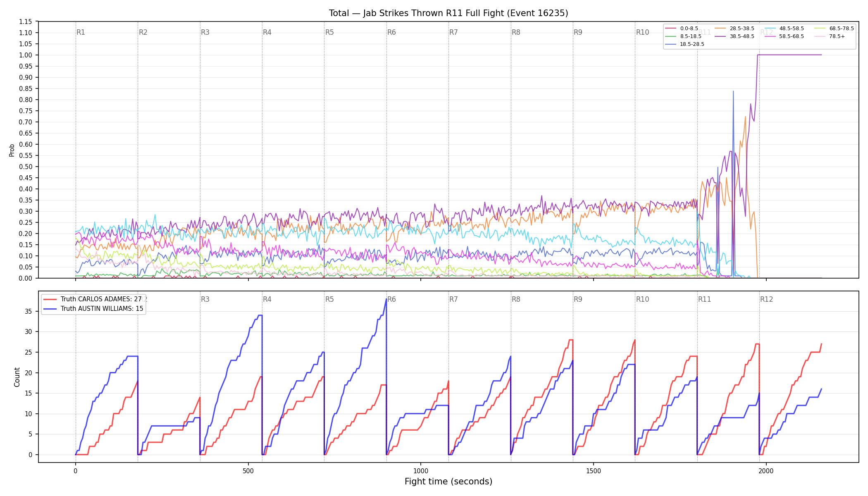Click the R4 marker in the Count chart
The height and width of the screenshot is (496, 868).
[x=267, y=299]
